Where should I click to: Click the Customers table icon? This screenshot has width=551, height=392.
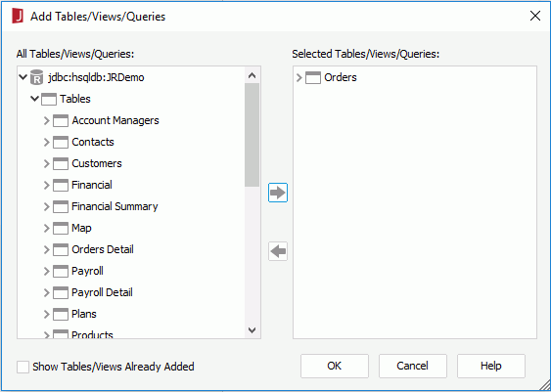pos(61,163)
